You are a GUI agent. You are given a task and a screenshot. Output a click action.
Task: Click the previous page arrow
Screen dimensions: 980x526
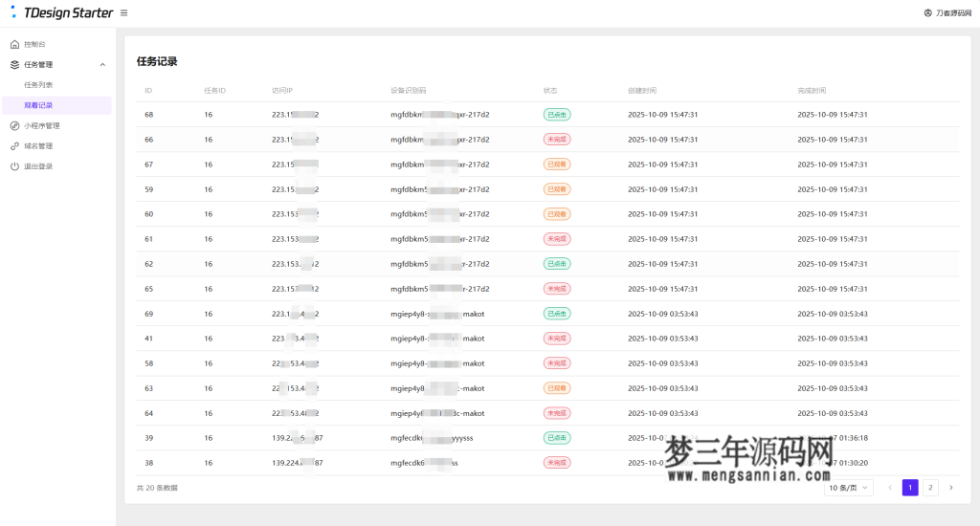coord(890,488)
